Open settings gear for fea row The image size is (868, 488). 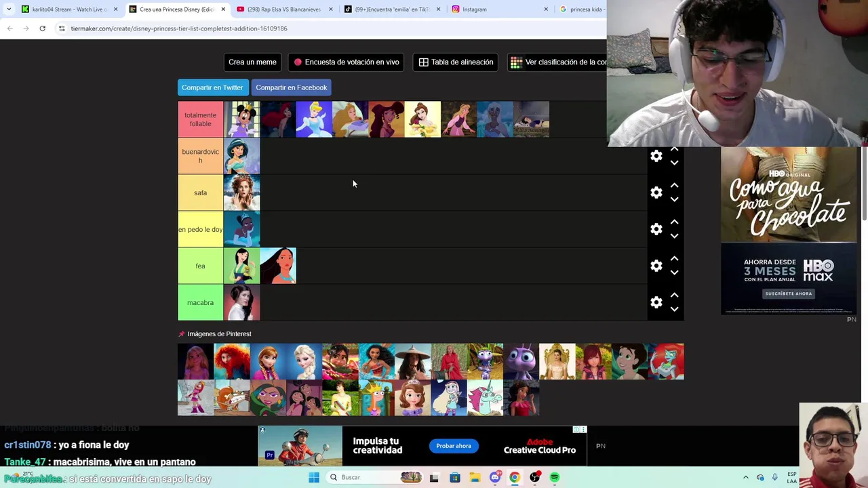point(656,266)
